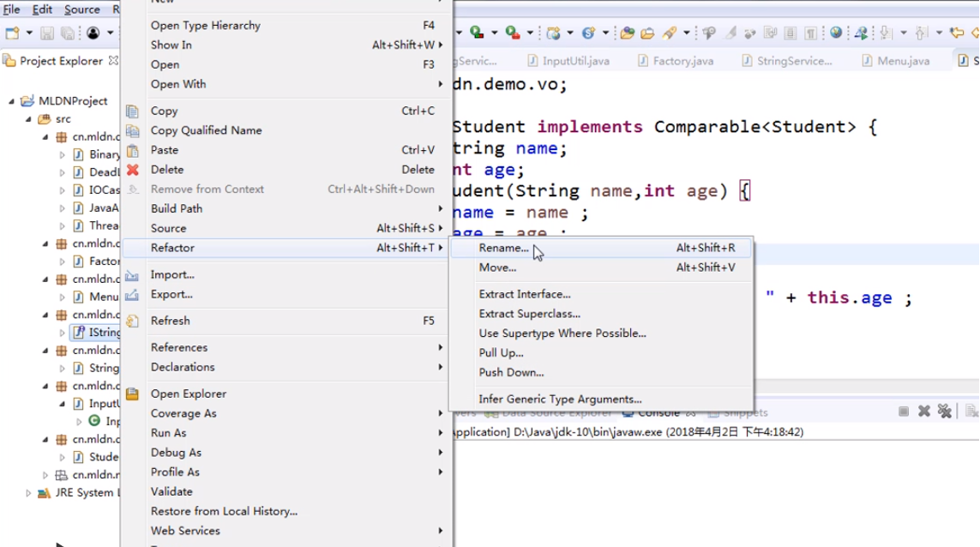The height and width of the screenshot is (547, 980).
Task: Click the Search flashlight icon
Action: click(670, 33)
